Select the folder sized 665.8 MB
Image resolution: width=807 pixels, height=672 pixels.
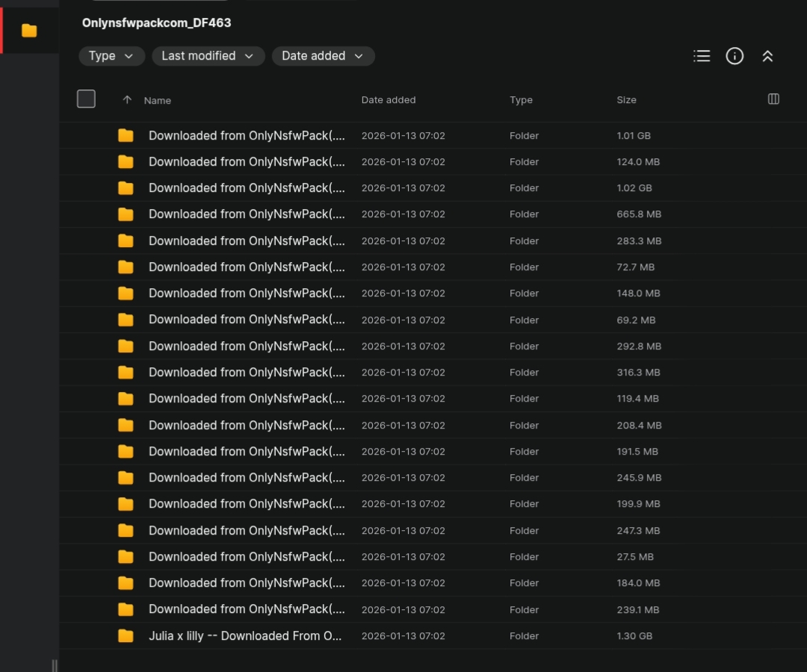pyautogui.click(x=433, y=214)
